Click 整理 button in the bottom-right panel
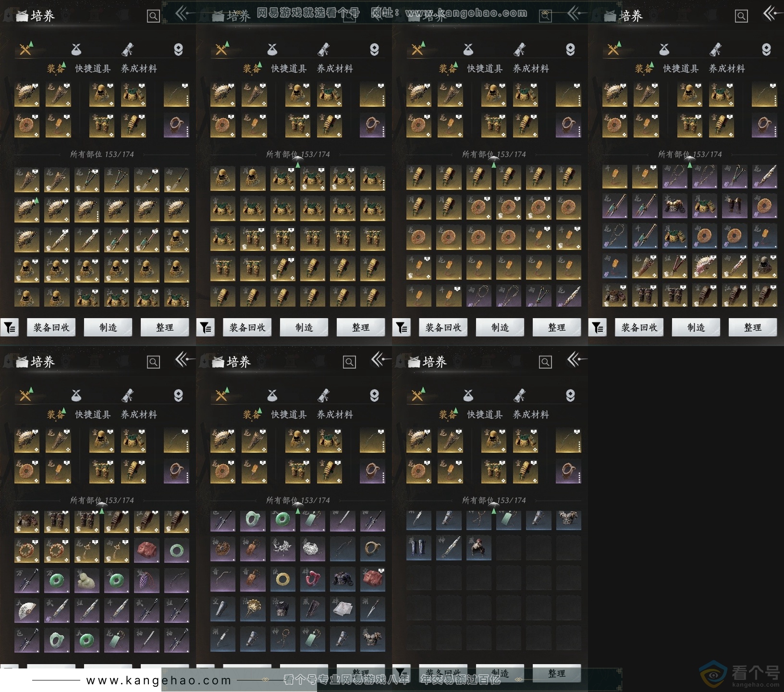Screen dimensions: 784x692 (x=557, y=674)
